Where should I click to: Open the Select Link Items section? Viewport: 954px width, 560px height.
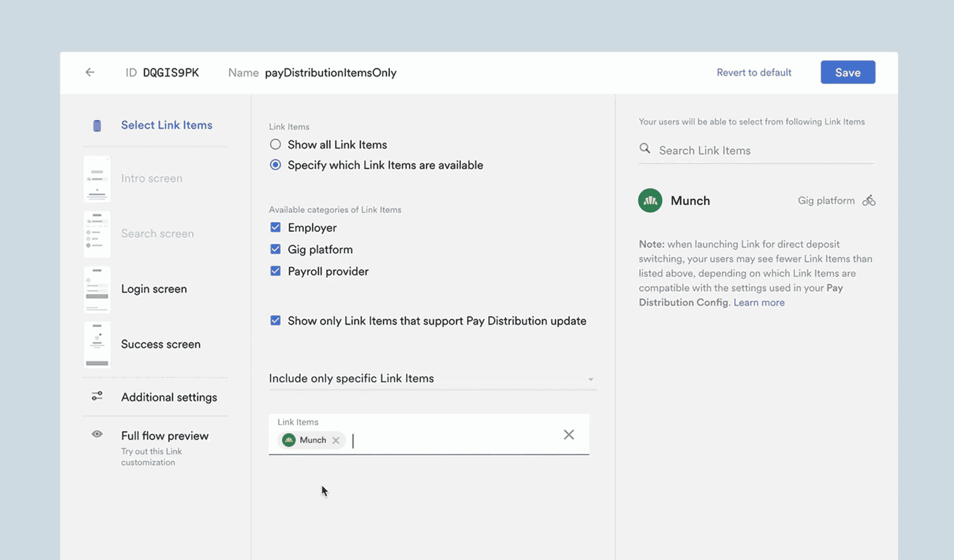(166, 125)
